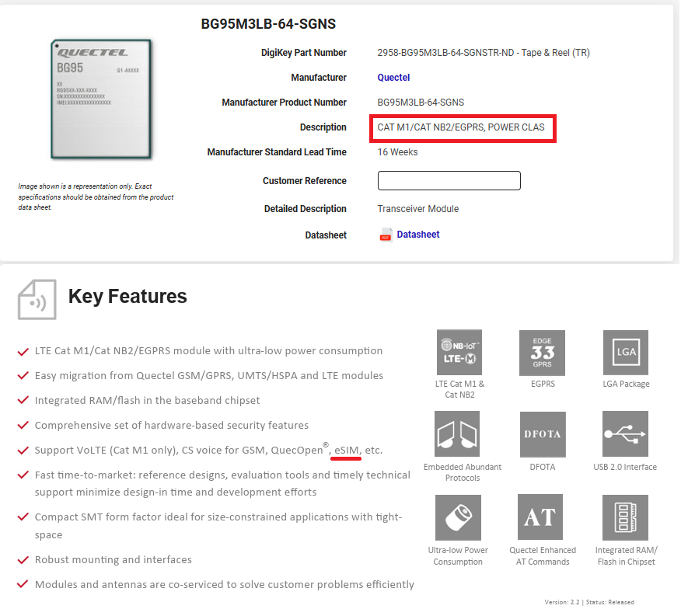The image size is (681, 616).
Task: Click the Customer Reference input field
Action: pyautogui.click(x=449, y=181)
